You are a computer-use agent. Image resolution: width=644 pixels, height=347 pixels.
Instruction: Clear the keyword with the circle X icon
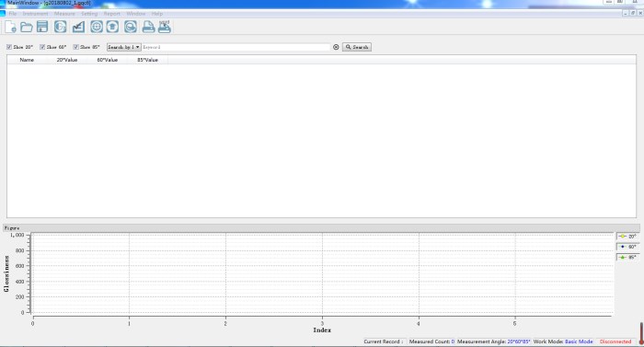point(336,47)
